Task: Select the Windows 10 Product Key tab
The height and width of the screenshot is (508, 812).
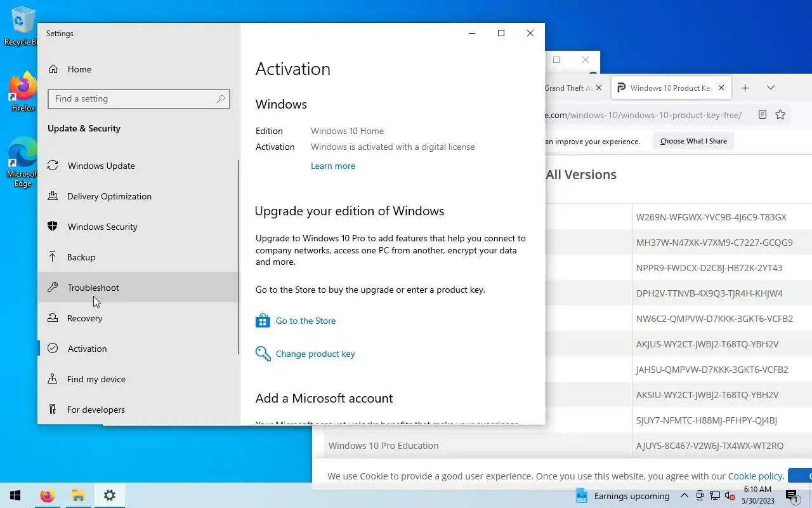Action: click(671, 88)
